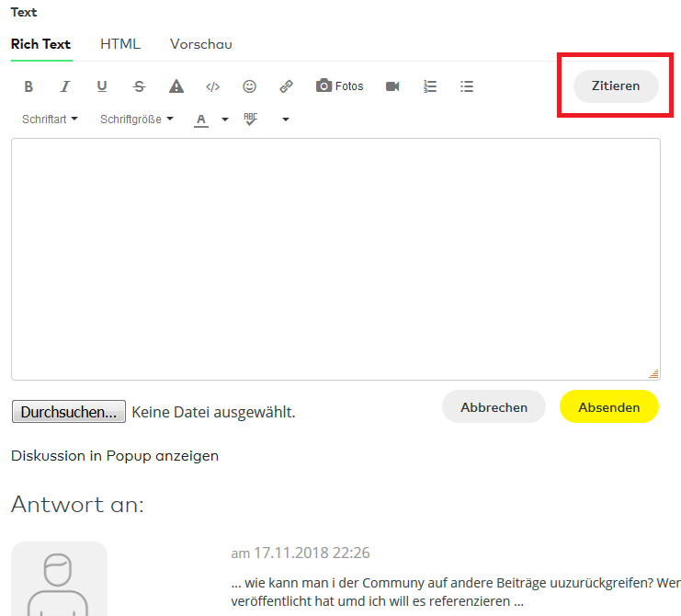Insert a spoiler warning triangle
681x616 pixels.
pos(176,86)
